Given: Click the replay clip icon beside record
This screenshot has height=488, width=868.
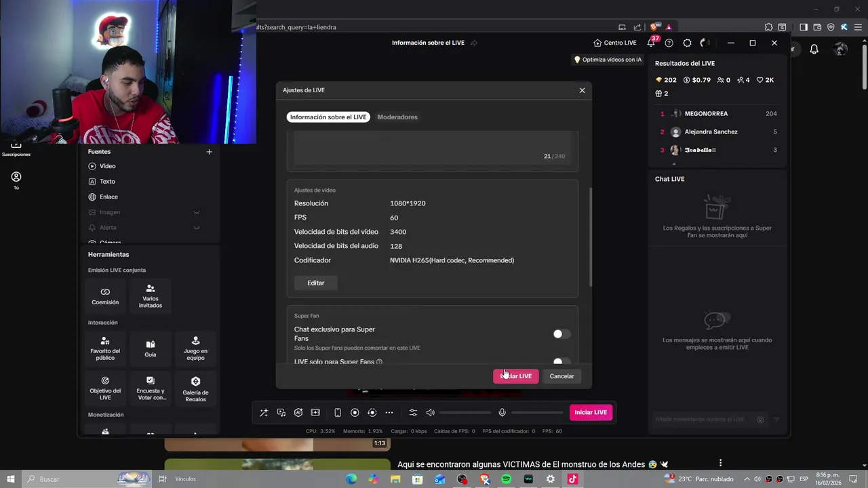Looking at the screenshot, I should pos(372,412).
